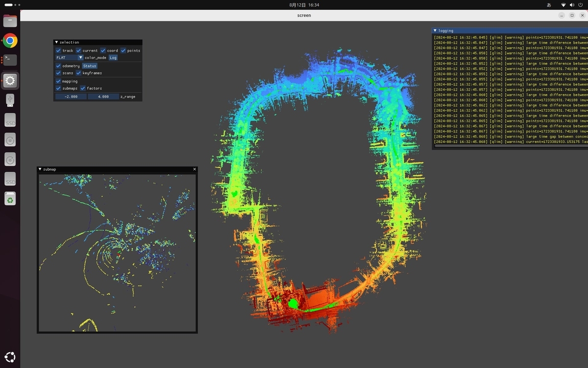Open Google Chrome from the dock

10,40
